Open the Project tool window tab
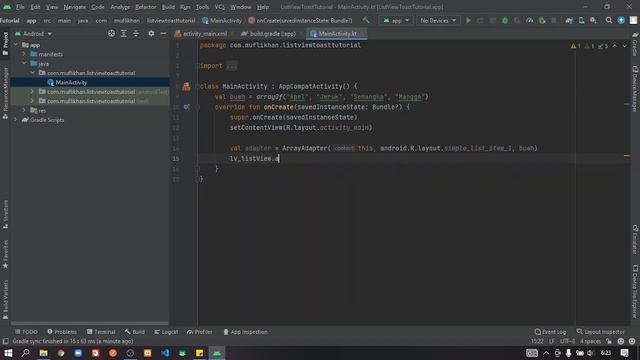The image size is (640, 360). click(x=5, y=43)
